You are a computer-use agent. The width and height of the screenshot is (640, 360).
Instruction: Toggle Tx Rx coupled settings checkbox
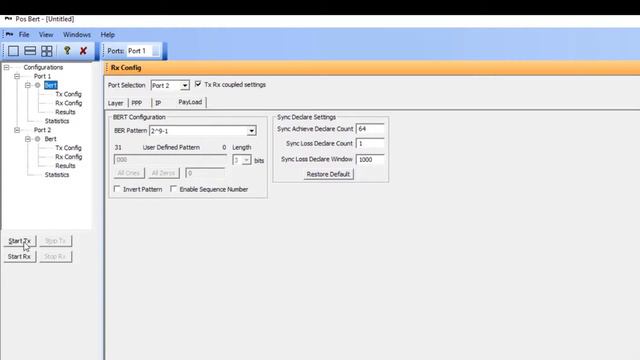click(198, 84)
